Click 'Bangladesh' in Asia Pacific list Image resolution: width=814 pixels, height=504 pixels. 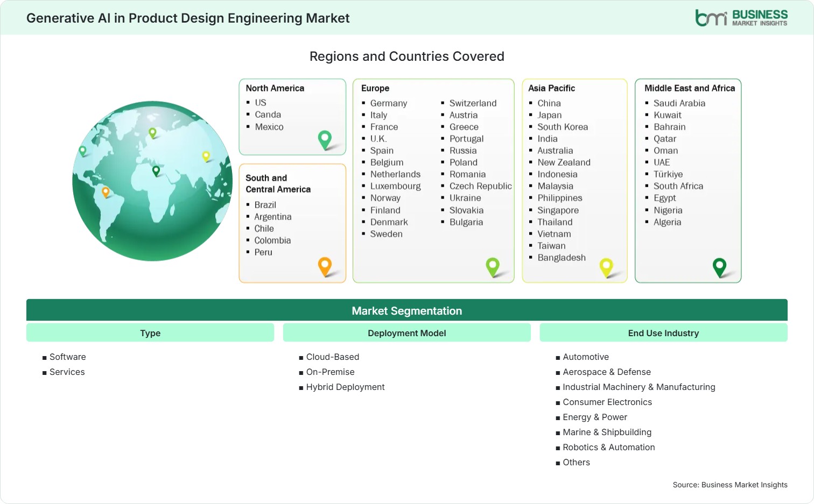click(x=562, y=258)
